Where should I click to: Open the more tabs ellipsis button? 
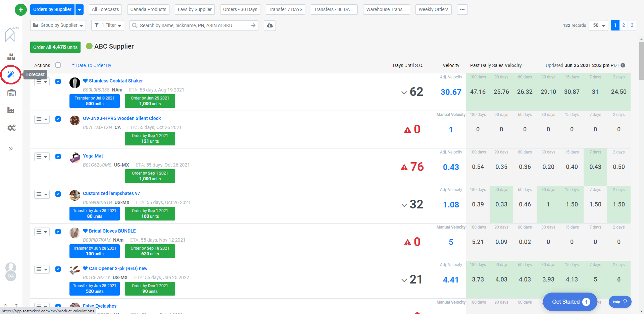(462, 9)
